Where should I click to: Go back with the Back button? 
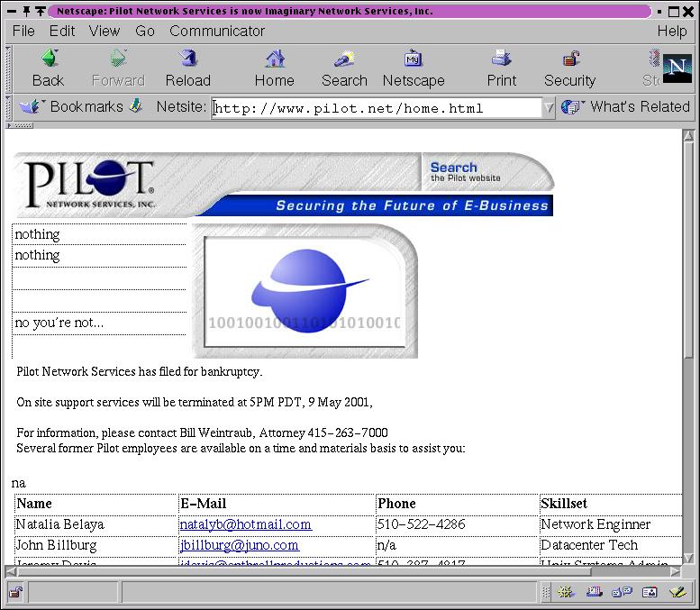coord(49,68)
